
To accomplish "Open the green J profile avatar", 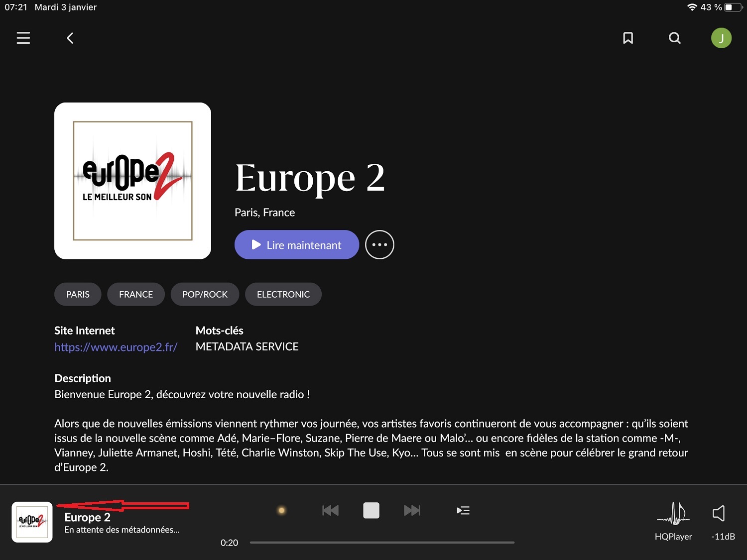I will click(721, 38).
